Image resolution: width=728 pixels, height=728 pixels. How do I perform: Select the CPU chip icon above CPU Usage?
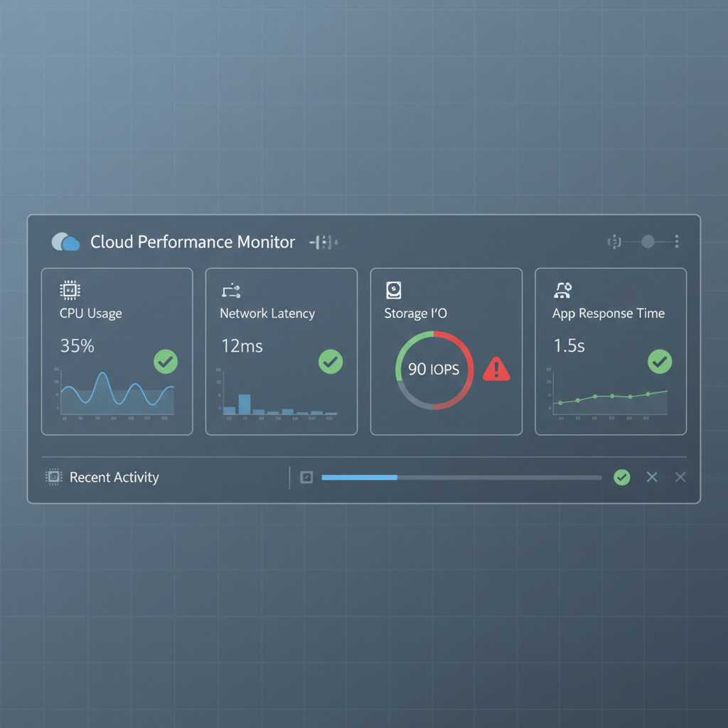[69, 290]
